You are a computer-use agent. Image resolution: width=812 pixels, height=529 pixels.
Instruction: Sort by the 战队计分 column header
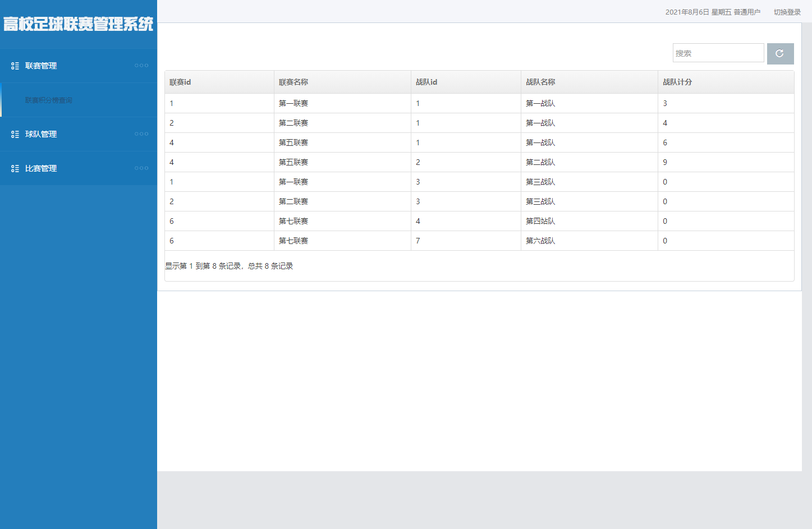677,82
